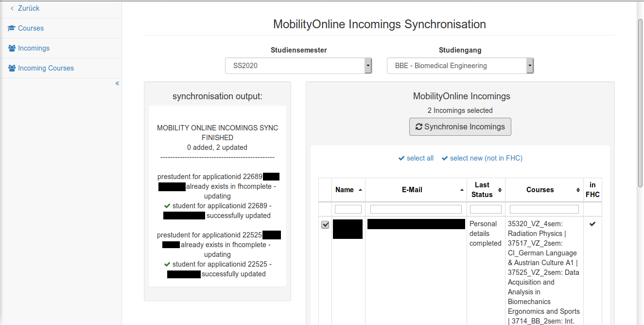Sort table by Last Status column
Image resolution: width=644 pixels, height=325 pixels.
tap(486, 190)
